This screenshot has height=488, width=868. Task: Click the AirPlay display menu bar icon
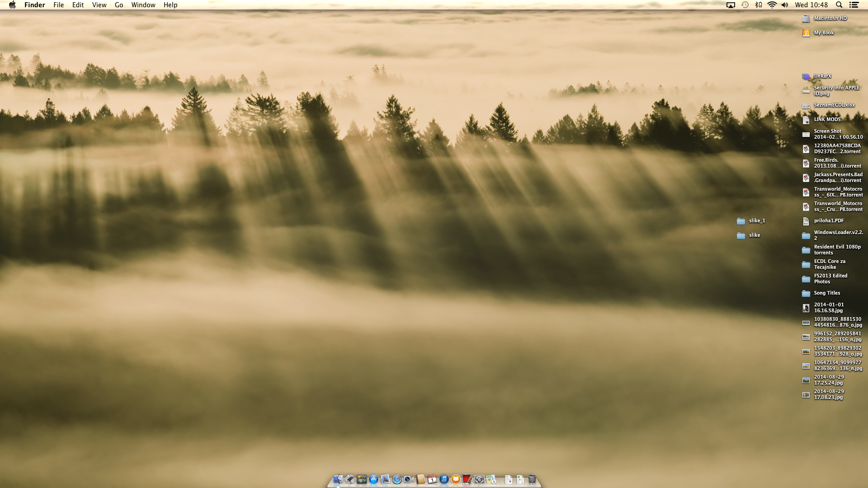(x=731, y=5)
